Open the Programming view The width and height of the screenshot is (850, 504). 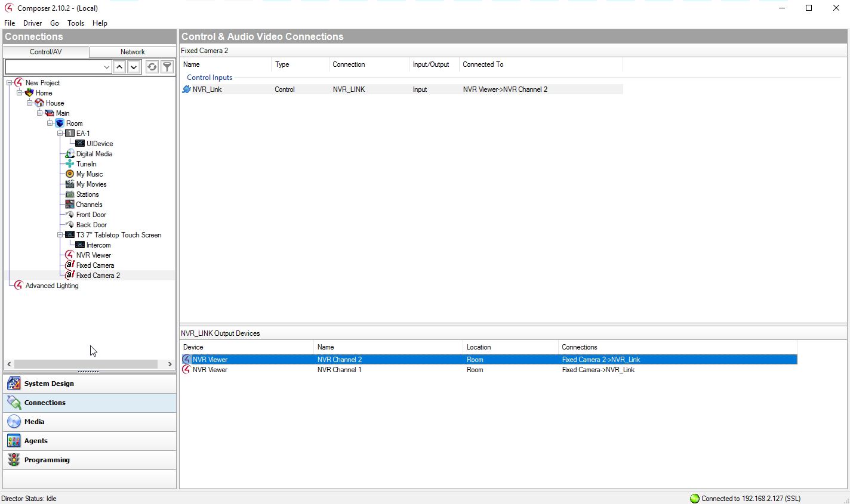point(47,460)
